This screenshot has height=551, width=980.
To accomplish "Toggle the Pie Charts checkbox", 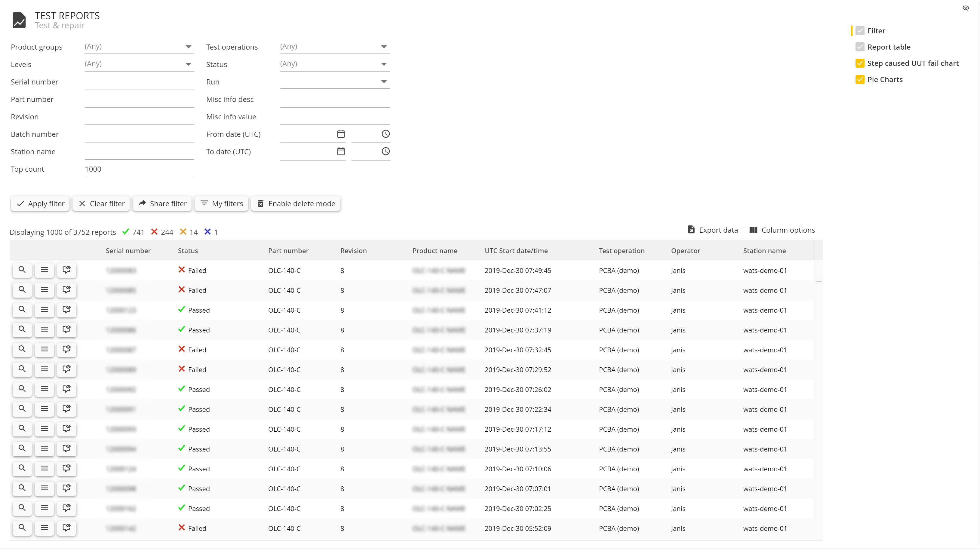I will tap(860, 79).
